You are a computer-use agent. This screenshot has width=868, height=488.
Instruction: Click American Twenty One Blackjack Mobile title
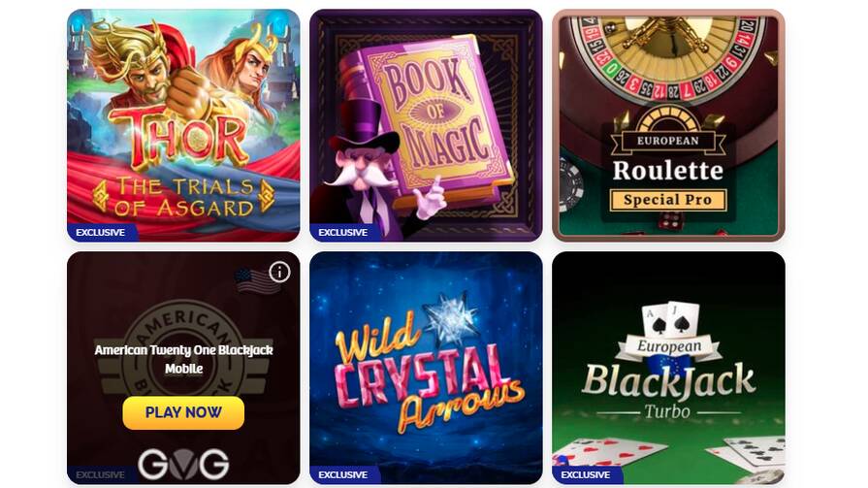[183, 359]
